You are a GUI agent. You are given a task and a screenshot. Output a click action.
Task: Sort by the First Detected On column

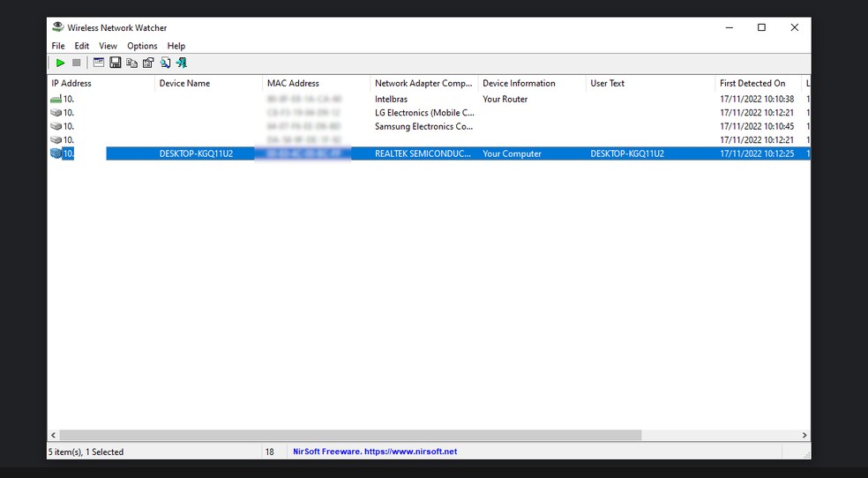(x=752, y=84)
